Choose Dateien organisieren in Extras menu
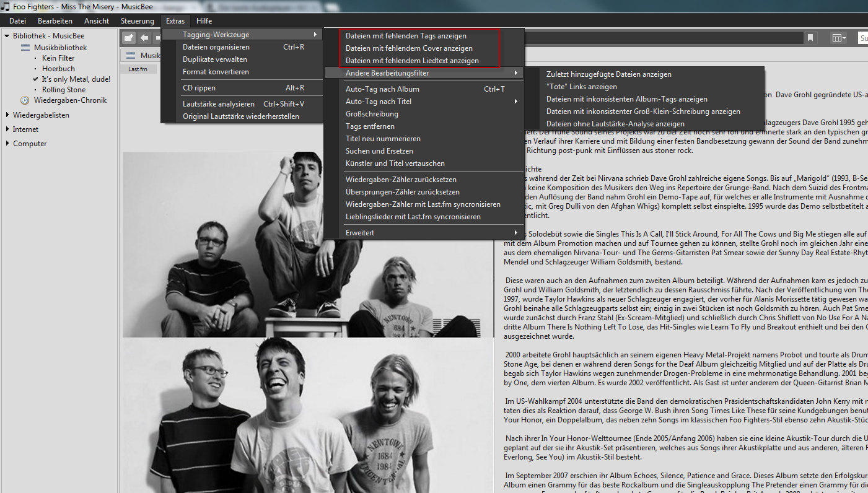 click(242, 47)
